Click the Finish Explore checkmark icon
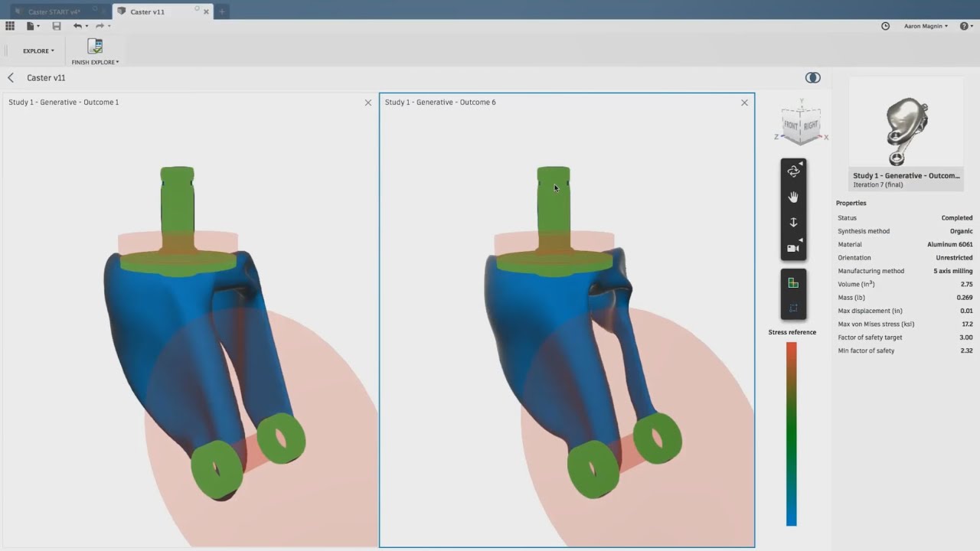This screenshot has width=980, height=551. 95,46
